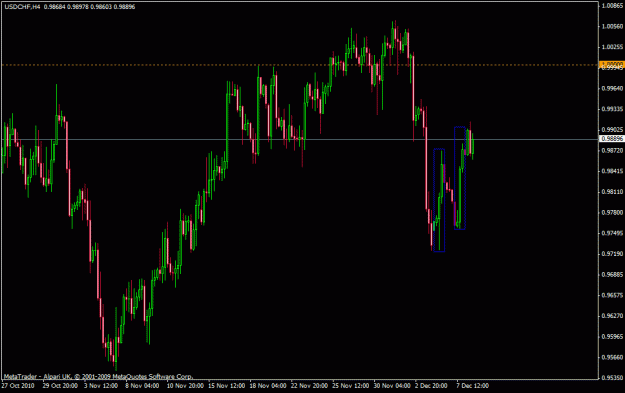Click the 0.98720 price axis label
Screen dimensions: 625x393
[x=612, y=150]
